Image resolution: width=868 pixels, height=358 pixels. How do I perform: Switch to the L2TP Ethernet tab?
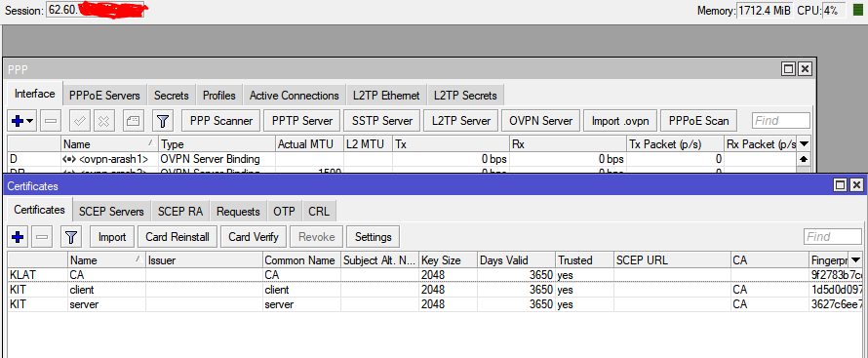tap(386, 96)
